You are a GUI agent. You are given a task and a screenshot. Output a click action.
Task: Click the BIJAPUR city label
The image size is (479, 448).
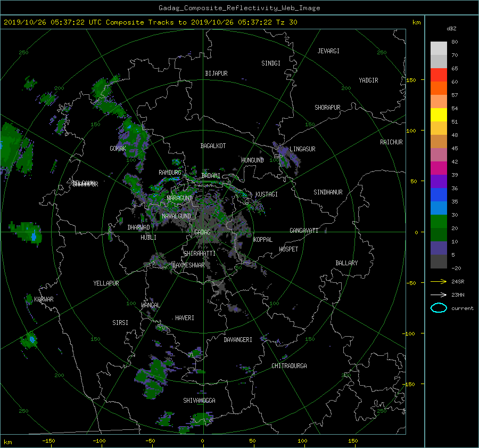(216, 74)
